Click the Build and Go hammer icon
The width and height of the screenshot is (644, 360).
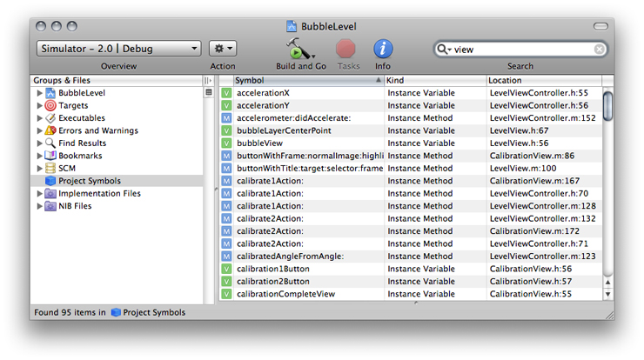[299, 48]
